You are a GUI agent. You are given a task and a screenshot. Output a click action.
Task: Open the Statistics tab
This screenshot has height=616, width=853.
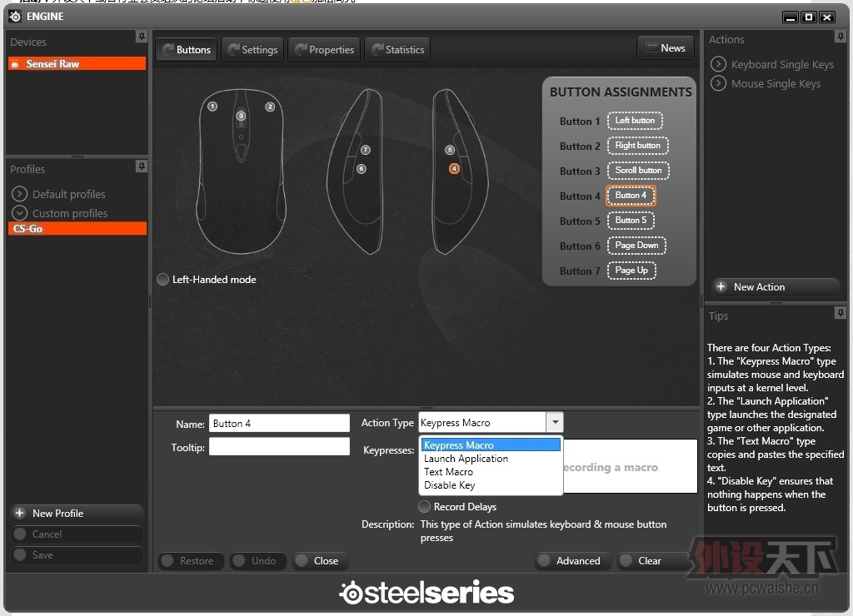click(x=397, y=49)
